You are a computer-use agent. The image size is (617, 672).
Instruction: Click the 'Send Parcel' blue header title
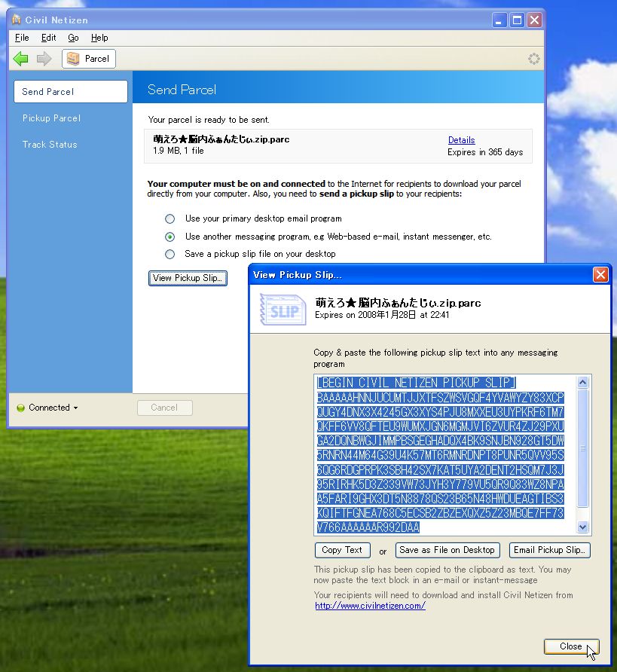click(x=182, y=90)
